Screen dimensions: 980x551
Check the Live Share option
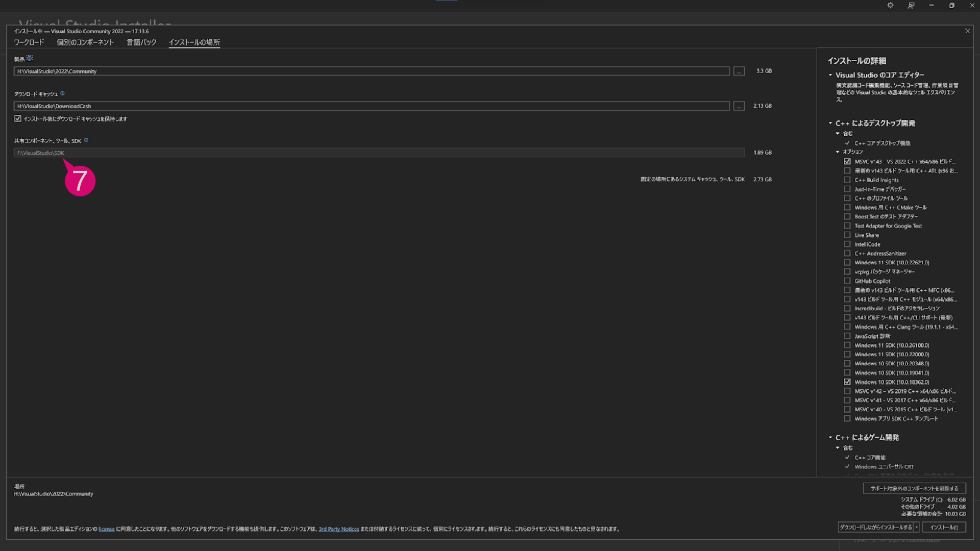tap(847, 235)
